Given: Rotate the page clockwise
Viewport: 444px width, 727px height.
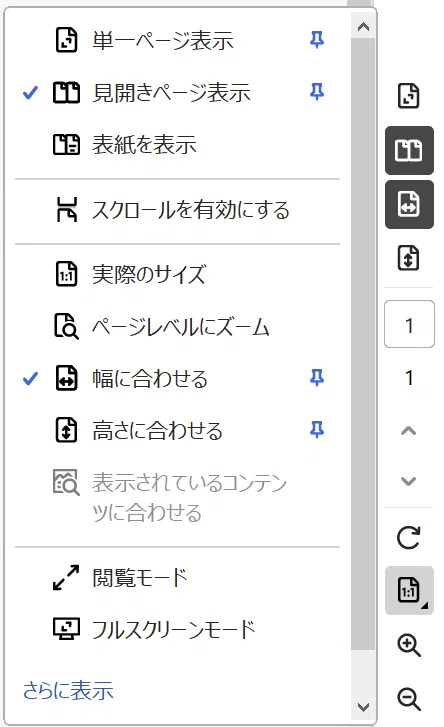Looking at the screenshot, I should (409, 537).
